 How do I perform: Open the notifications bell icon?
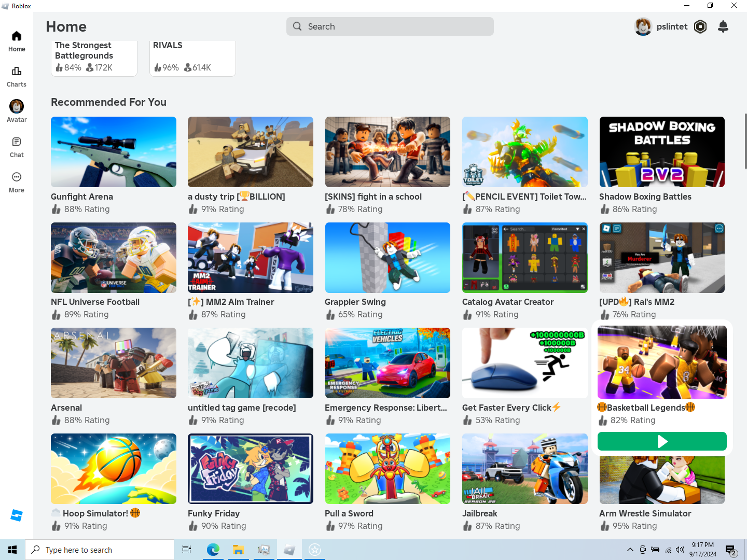click(723, 26)
